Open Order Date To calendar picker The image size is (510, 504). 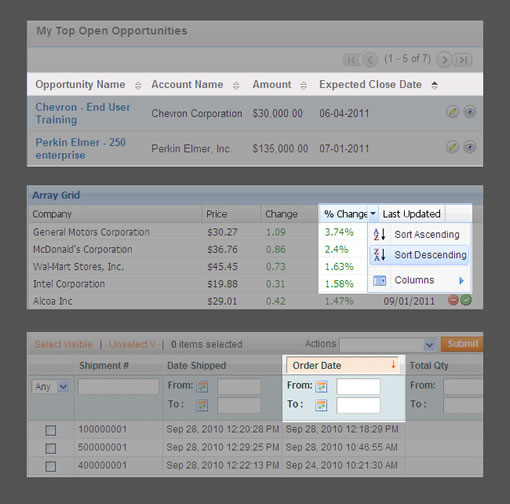(321, 405)
